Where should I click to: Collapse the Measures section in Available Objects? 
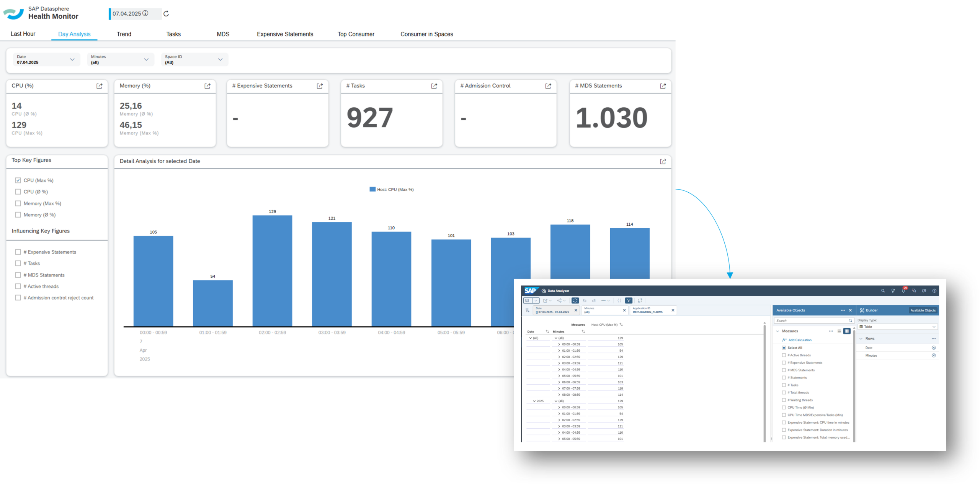[777, 331]
